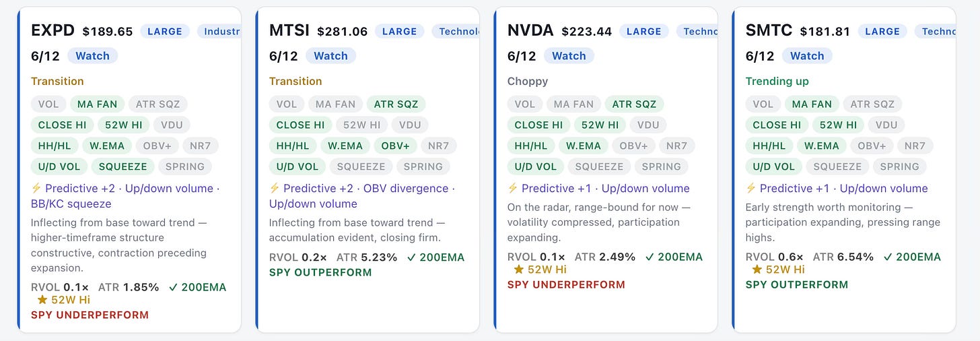Click the 200EMA checkmark on MTSI card

tap(411, 257)
